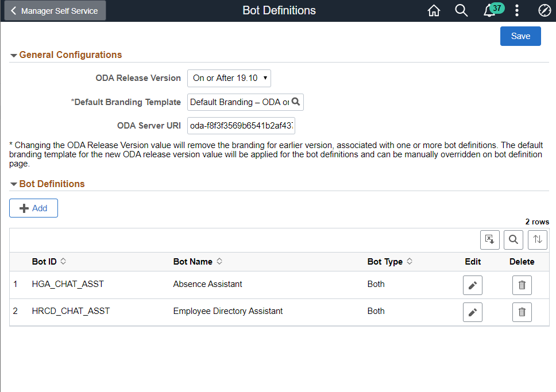Image resolution: width=556 pixels, height=392 pixels.
Task: Select the HGA_CHAT_ASST cell
Action: pyautogui.click(x=68, y=284)
